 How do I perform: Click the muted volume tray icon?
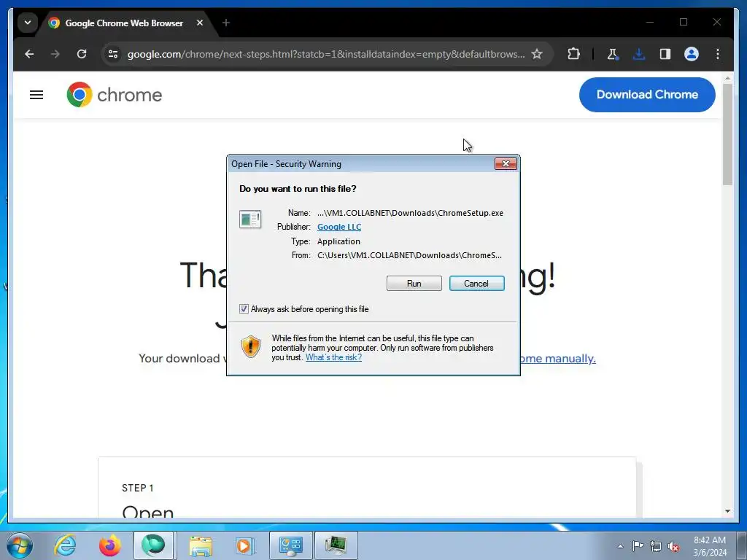673,547
